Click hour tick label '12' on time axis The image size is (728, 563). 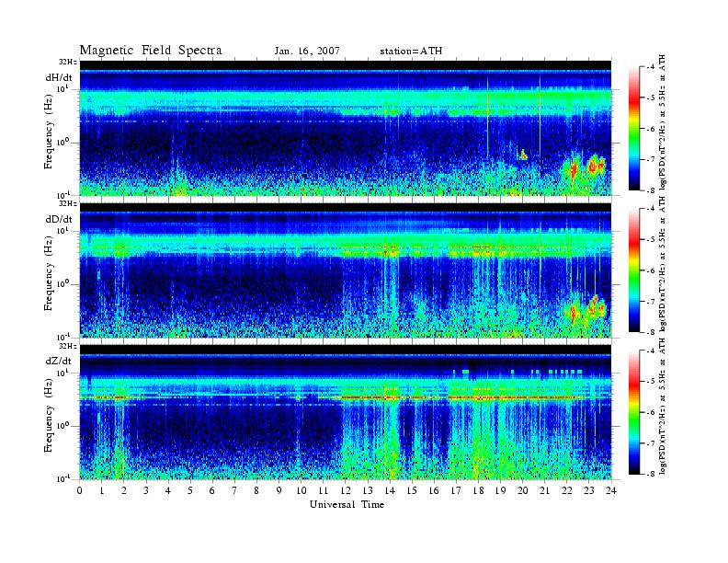click(x=346, y=490)
